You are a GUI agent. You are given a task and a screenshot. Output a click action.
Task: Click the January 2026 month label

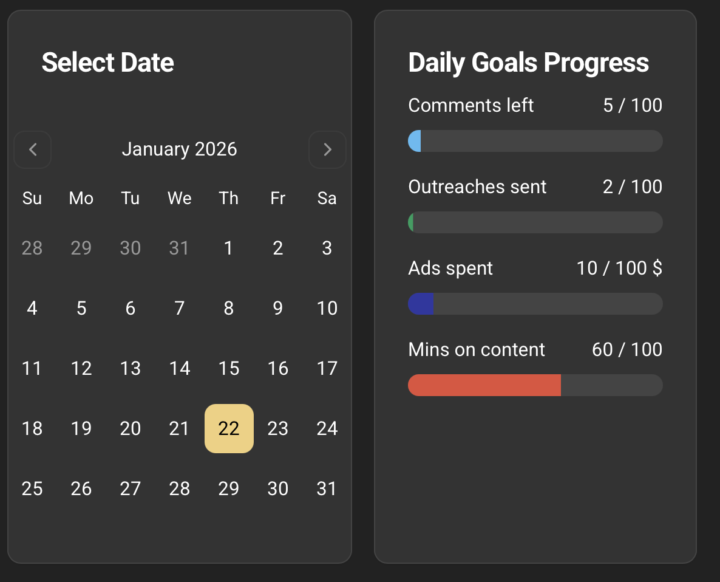180,150
